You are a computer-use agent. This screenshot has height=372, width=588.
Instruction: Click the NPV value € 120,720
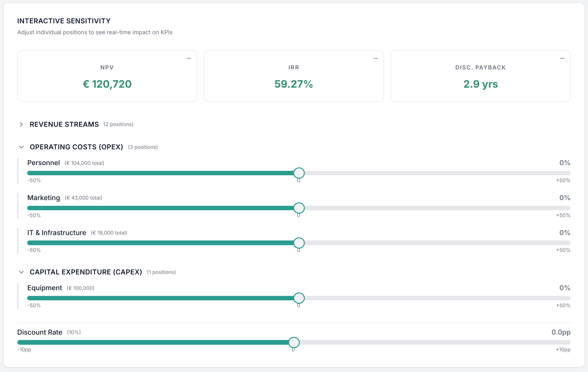pos(107,84)
